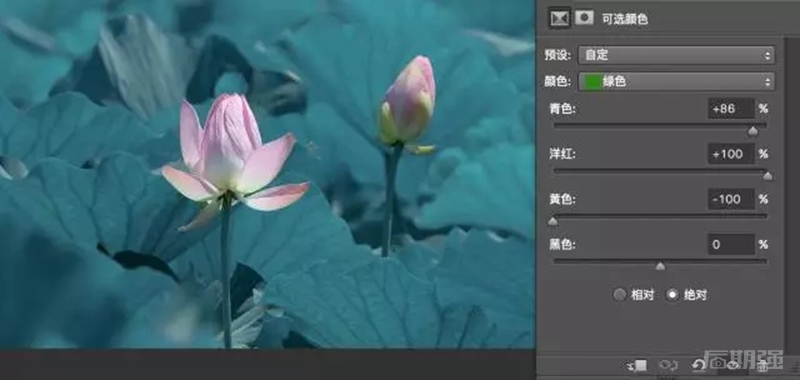Screen dimensions: 800x380
Task: Click the clip to layer icon
Action: click(x=638, y=365)
